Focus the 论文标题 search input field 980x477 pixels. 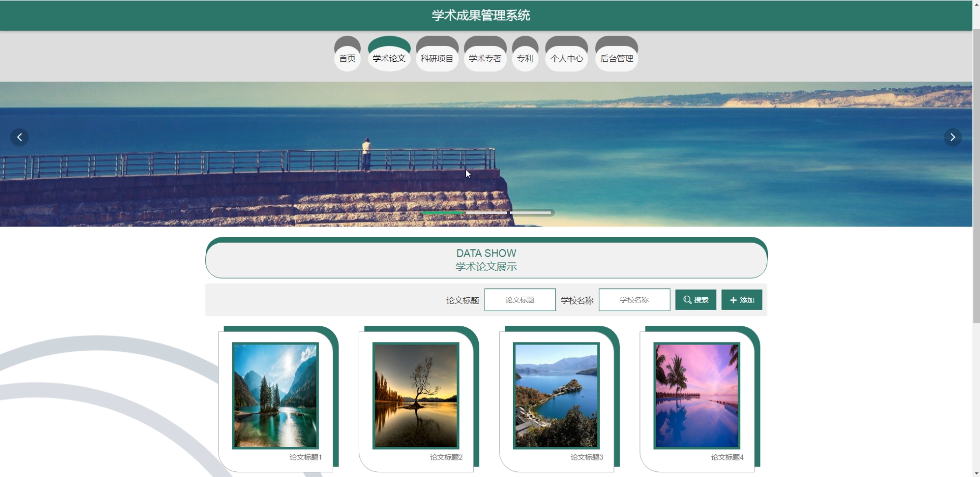520,300
